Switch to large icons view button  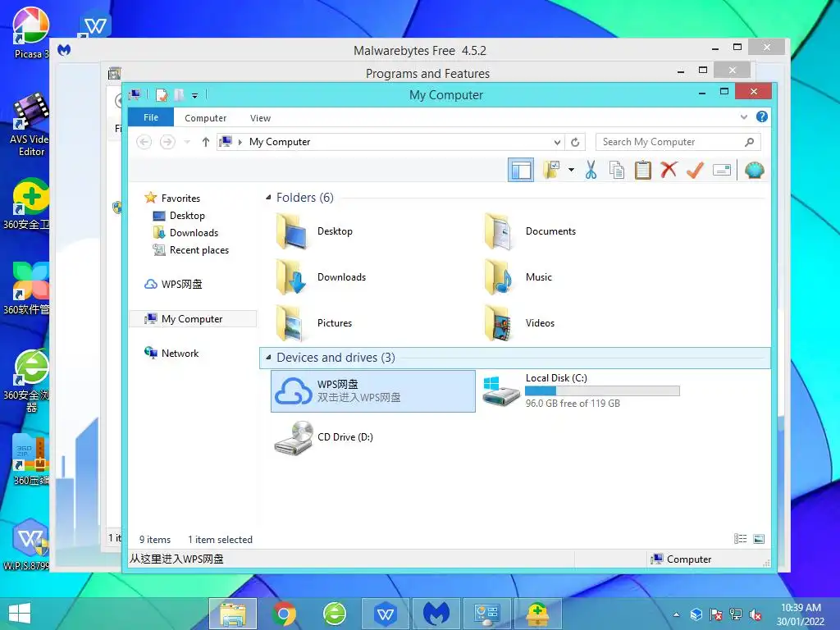[x=759, y=539]
